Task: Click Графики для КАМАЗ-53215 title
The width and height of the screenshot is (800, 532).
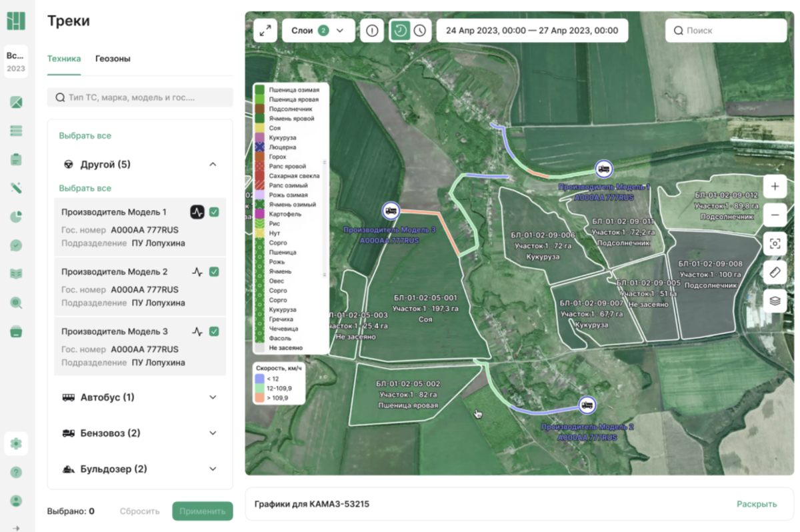Action: coord(312,504)
